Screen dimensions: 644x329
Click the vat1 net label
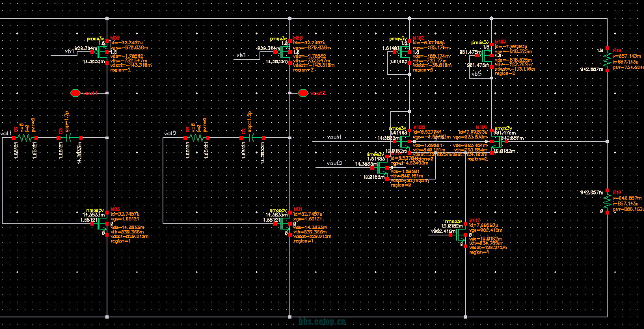(x=7, y=133)
